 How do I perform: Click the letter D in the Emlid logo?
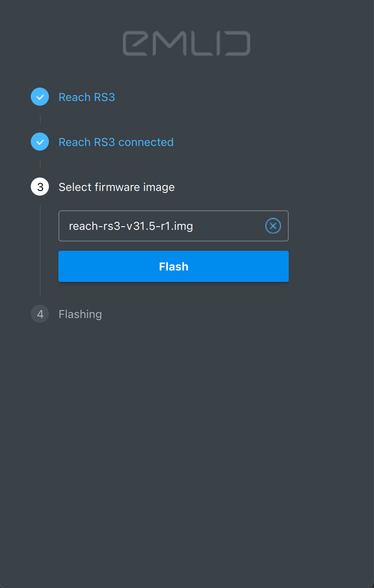(238, 43)
